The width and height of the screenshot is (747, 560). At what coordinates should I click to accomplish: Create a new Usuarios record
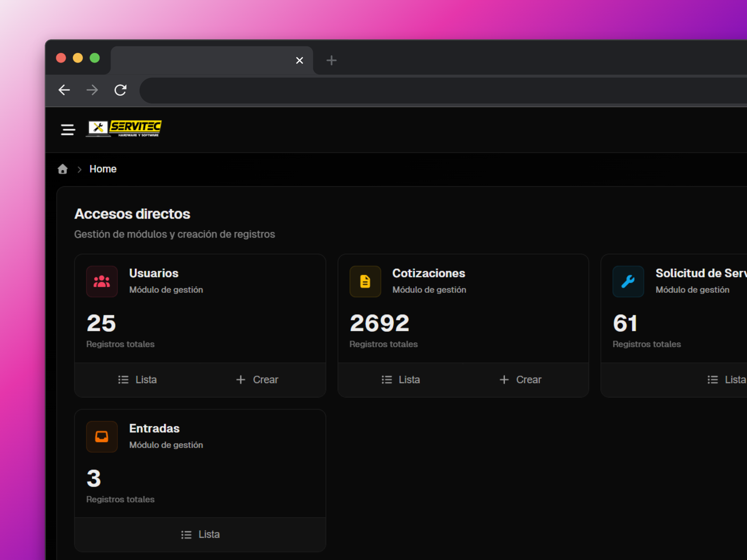[x=257, y=380]
